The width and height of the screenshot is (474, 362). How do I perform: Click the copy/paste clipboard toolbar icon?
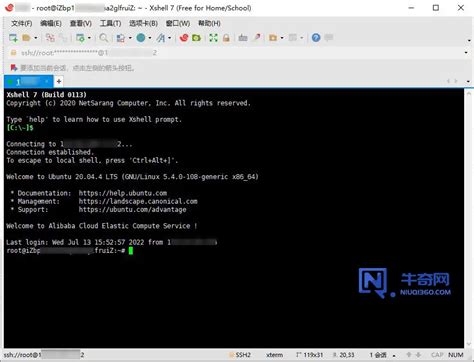121,38
